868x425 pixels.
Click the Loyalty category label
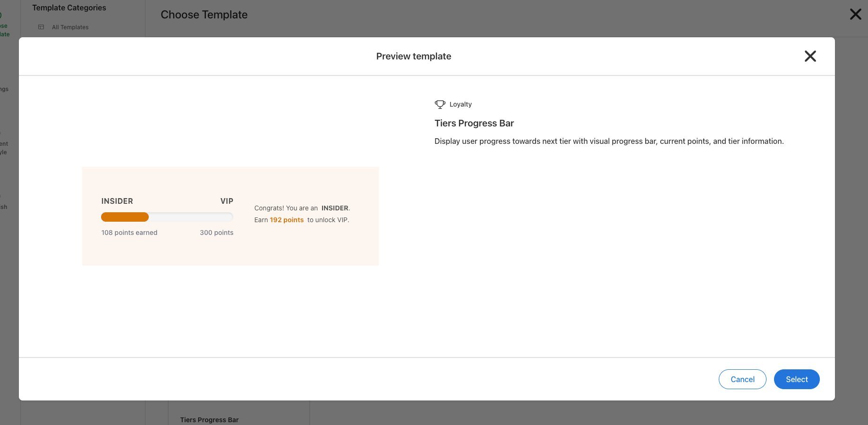click(460, 104)
